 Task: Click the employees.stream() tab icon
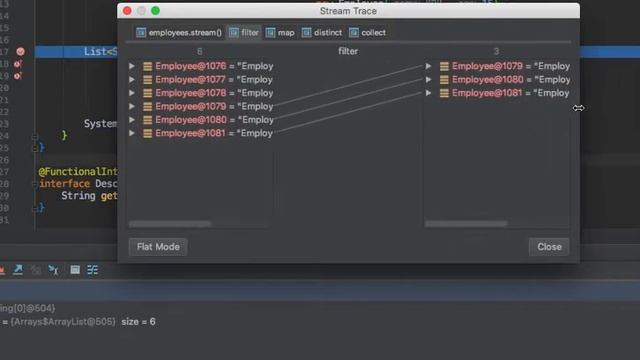click(x=141, y=33)
